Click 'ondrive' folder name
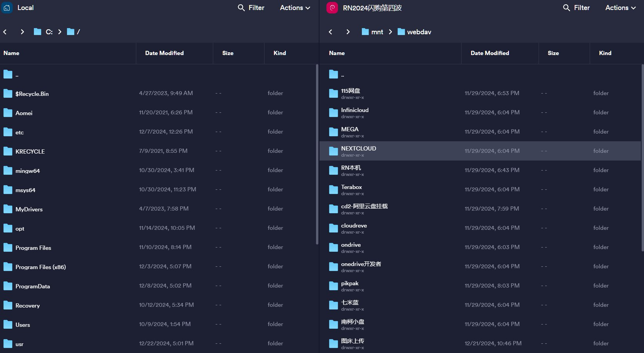This screenshot has height=353, width=644. pos(351,245)
